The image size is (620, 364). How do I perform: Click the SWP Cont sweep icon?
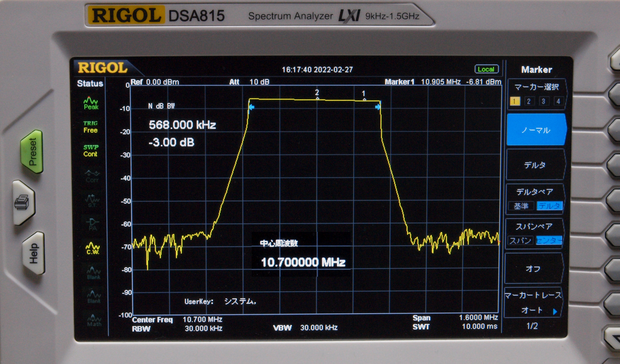[x=90, y=150]
